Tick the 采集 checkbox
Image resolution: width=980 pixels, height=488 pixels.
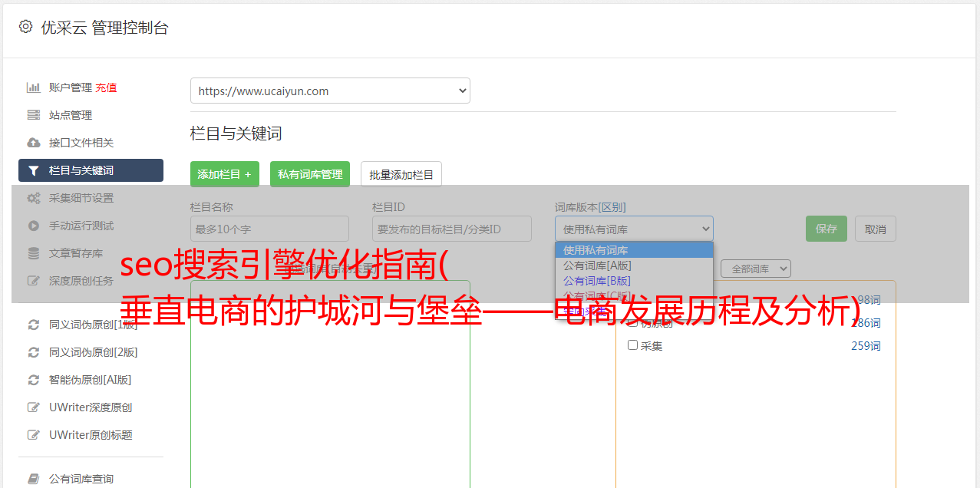(x=632, y=345)
